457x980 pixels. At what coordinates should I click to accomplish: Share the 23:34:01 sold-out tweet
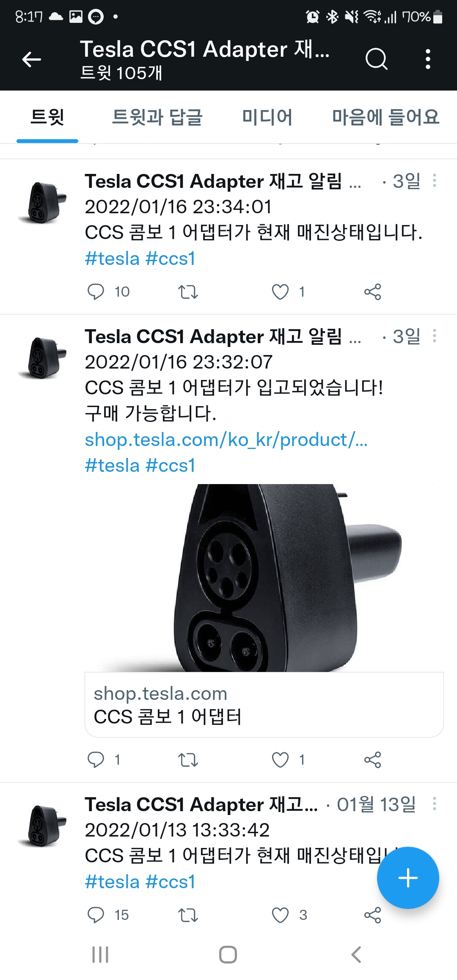tap(373, 292)
